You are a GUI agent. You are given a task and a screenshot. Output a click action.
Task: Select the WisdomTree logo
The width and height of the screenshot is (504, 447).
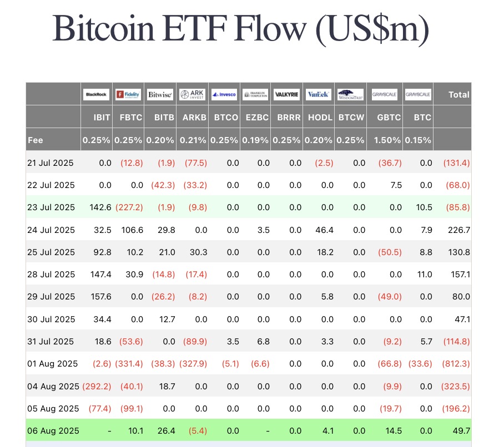pos(350,94)
